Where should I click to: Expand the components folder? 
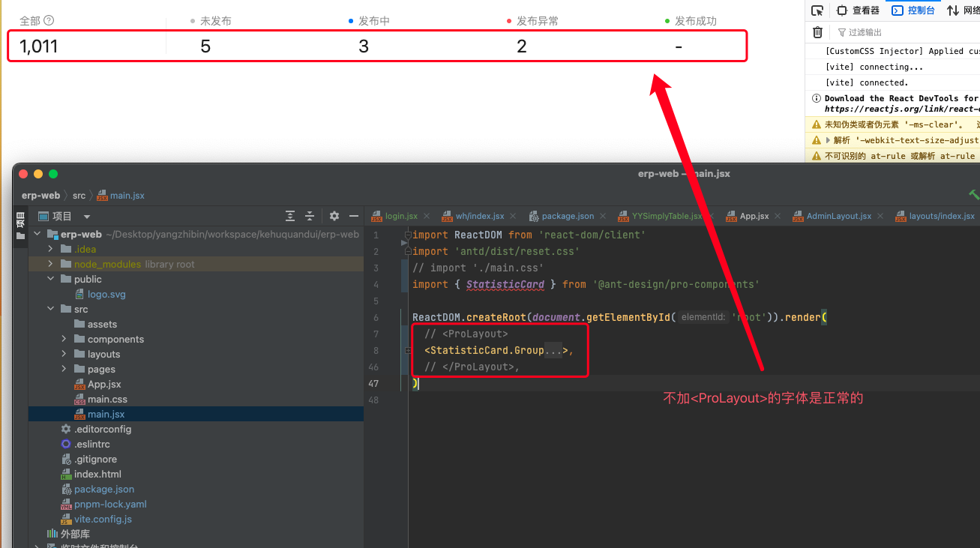coord(62,339)
